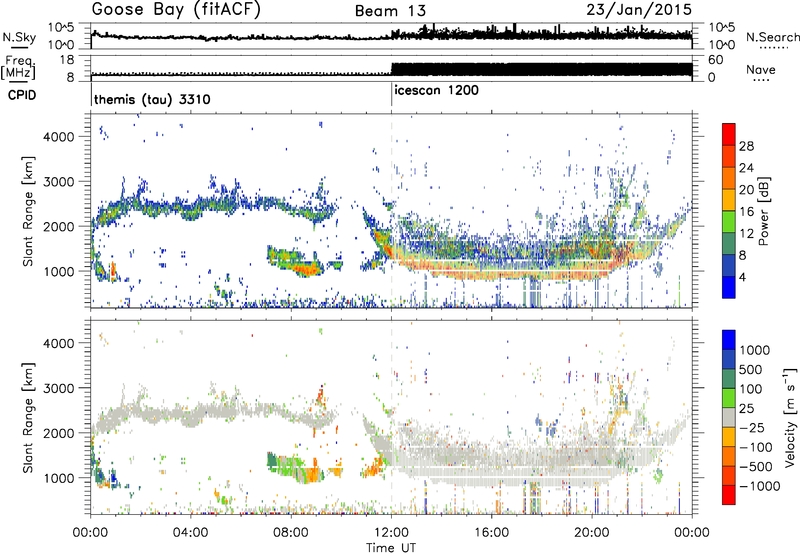Click the 'themis (tau) 3310' label

[152, 99]
